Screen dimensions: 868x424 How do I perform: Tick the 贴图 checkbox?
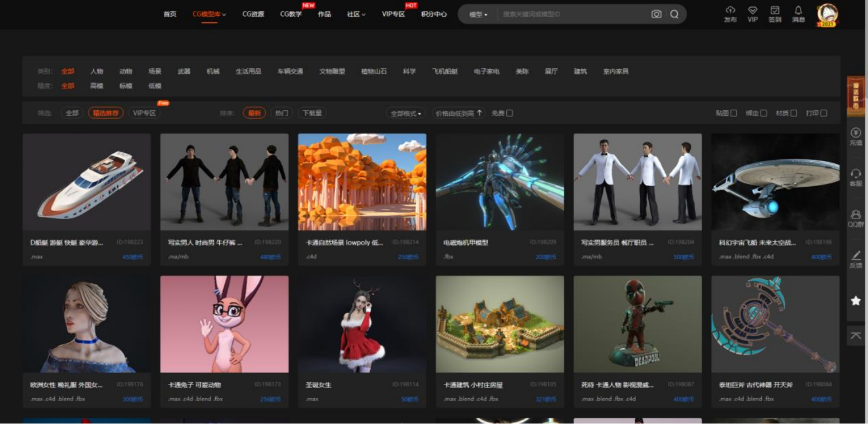tap(734, 113)
